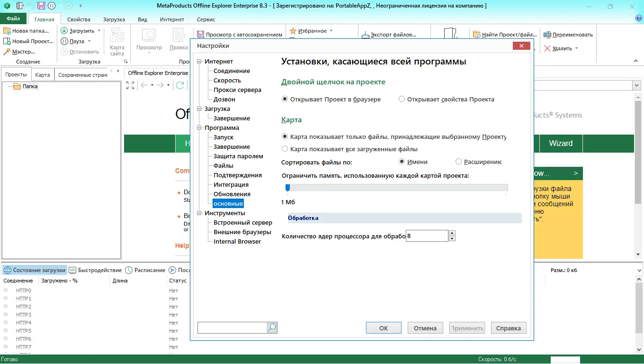This screenshot has height=364, width=644.
Task: Decrease processor cores with the down arrow
Action: point(452,238)
